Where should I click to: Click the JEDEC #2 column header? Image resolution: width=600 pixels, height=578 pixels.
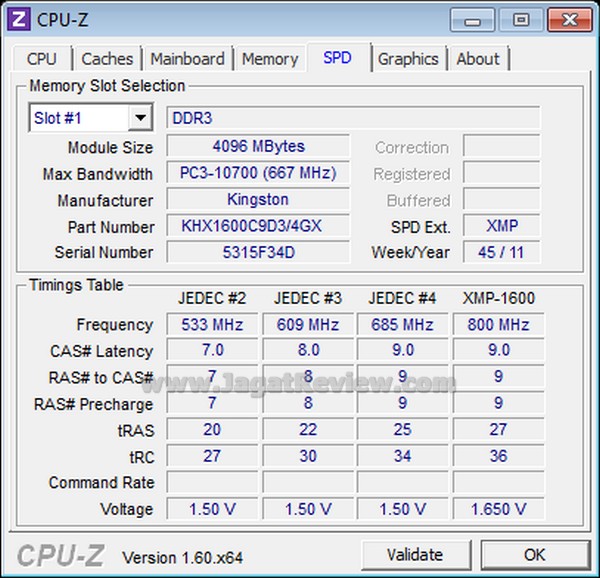coord(212,298)
